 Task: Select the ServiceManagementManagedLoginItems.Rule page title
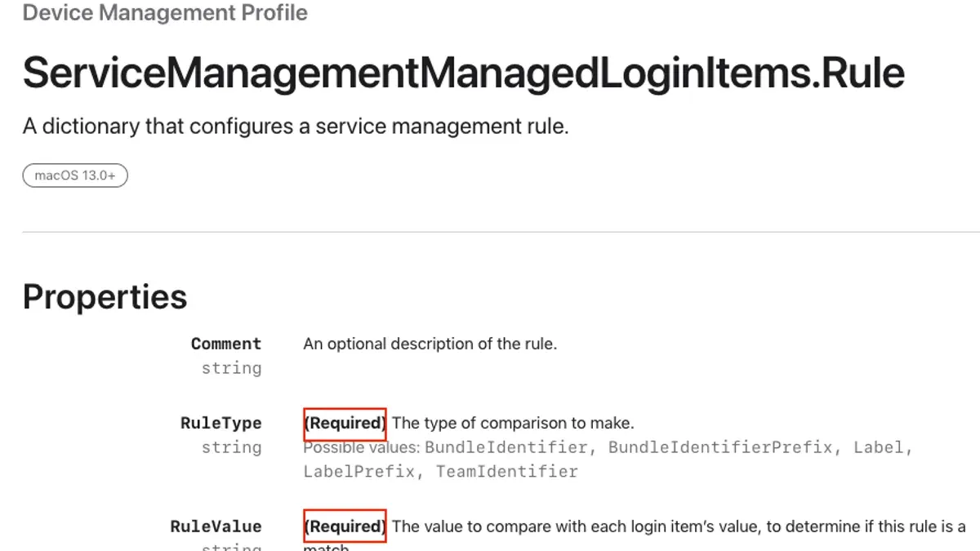coord(463,73)
